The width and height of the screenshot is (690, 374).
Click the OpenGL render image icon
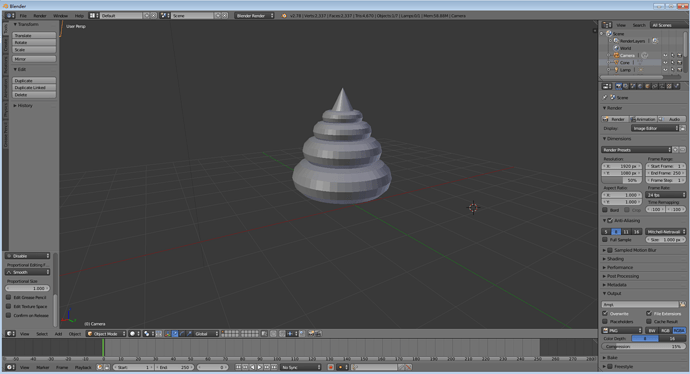[x=311, y=334]
